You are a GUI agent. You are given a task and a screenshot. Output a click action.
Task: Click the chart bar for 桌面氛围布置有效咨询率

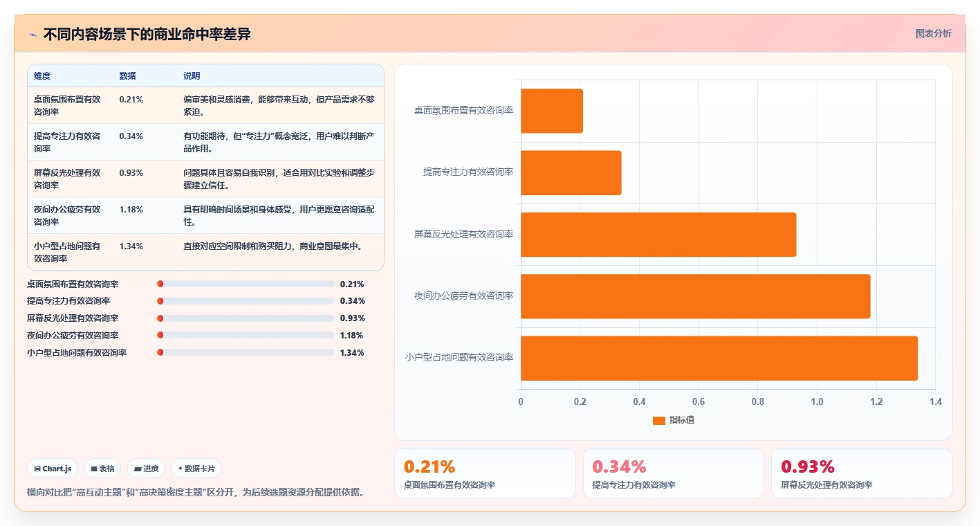click(552, 111)
